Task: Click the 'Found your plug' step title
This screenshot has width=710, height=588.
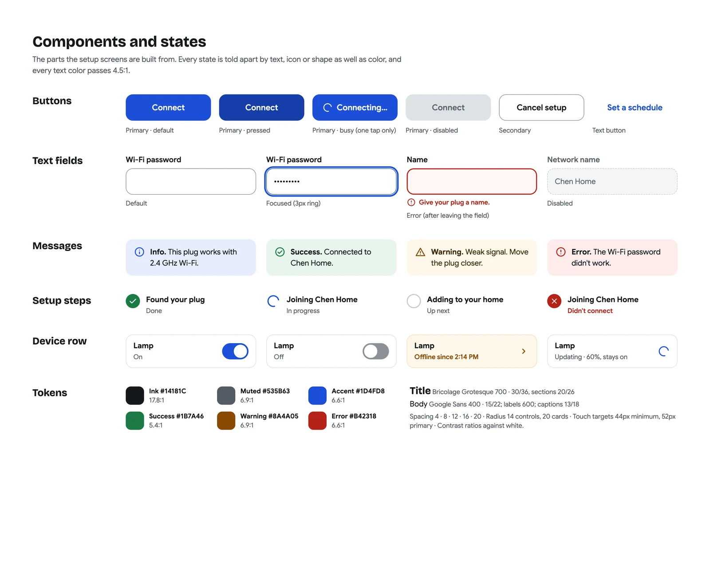Action: pos(175,300)
